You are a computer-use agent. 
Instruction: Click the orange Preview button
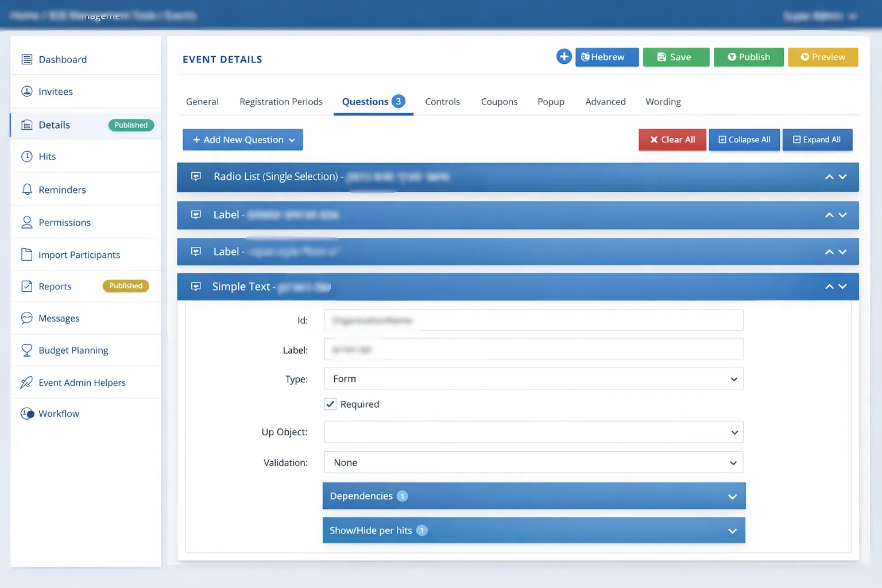(x=823, y=57)
